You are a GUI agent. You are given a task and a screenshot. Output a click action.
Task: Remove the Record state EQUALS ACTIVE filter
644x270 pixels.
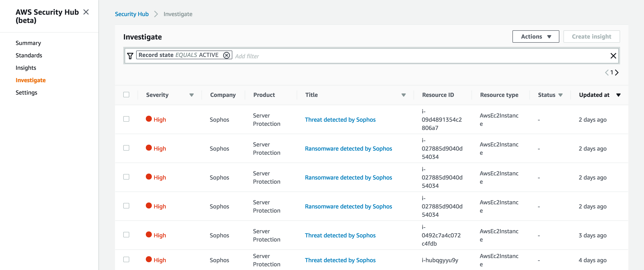[227, 55]
